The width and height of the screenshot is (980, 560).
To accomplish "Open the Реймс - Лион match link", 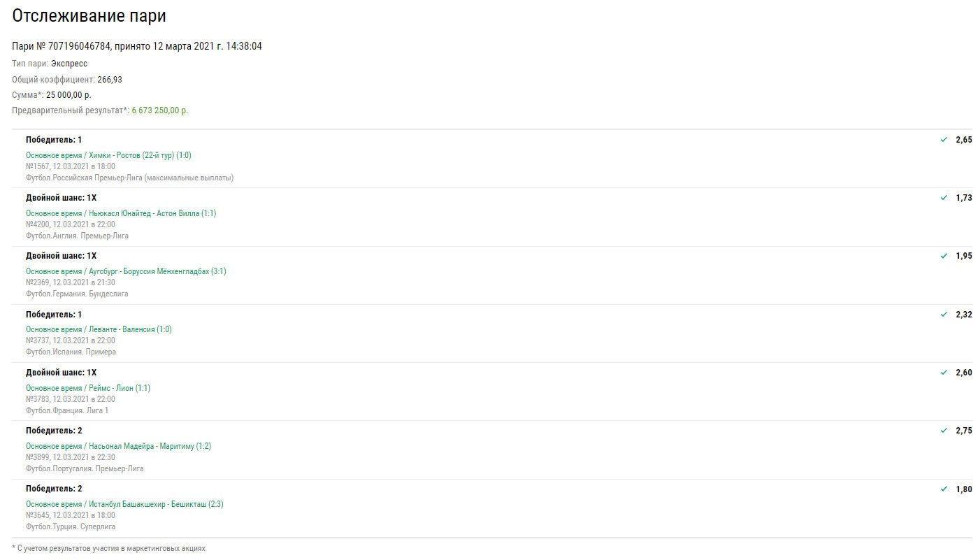I will 88,388.
